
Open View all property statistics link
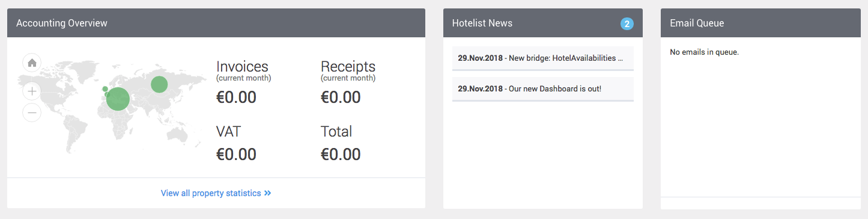(216, 193)
